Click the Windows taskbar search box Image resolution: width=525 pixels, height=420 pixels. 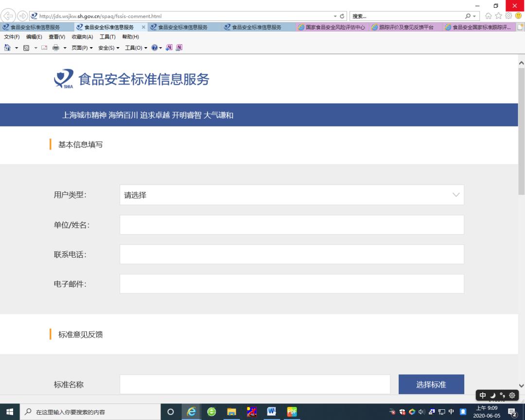pos(90,412)
